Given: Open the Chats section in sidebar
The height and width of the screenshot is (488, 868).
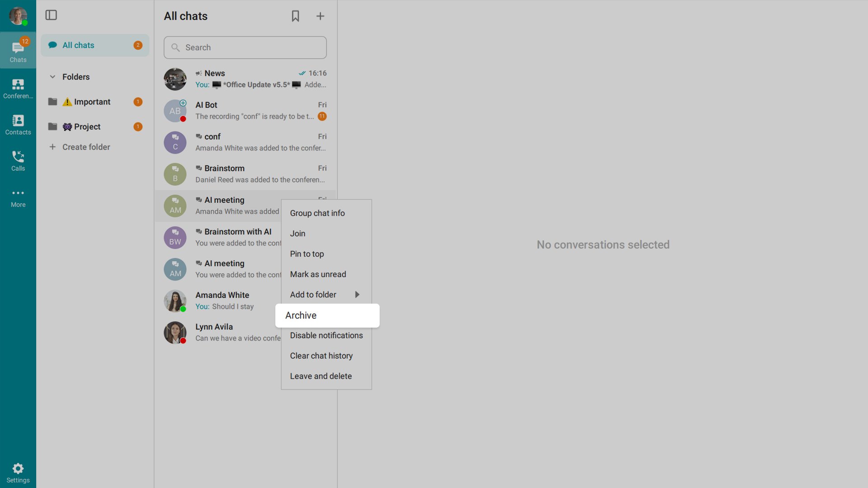Looking at the screenshot, I should pos(18,51).
